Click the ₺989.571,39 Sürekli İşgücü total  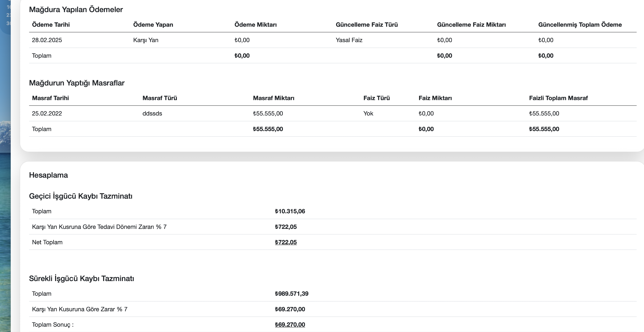(x=292, y=293)
